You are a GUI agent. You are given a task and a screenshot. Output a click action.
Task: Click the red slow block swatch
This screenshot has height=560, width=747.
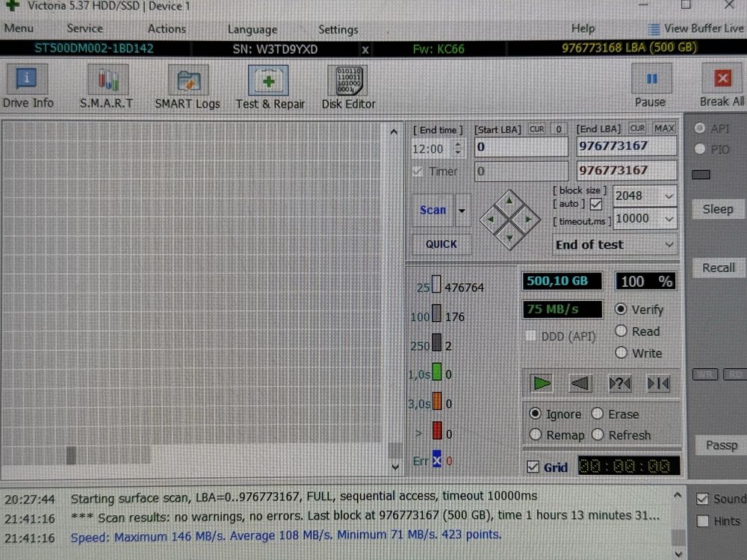click(x=437, y=431)
